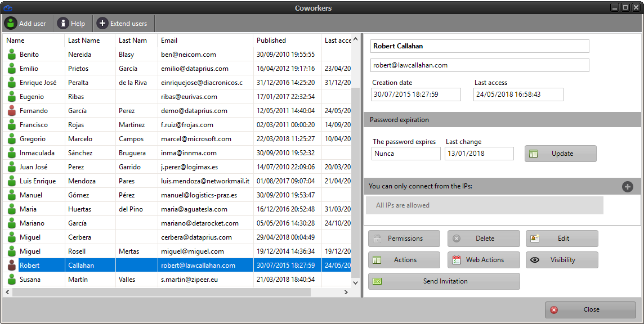Open Web Actions for the user
This screenshot has height=324, width=644.
coord(484,259)
